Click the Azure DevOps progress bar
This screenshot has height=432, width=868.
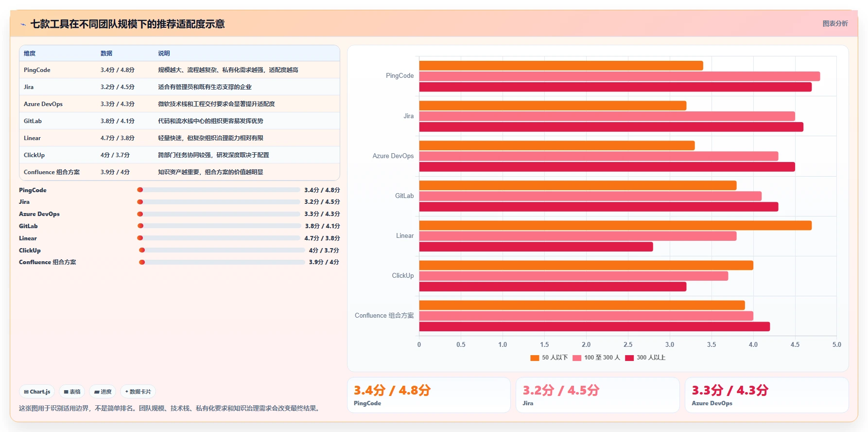tap(219, 214)
